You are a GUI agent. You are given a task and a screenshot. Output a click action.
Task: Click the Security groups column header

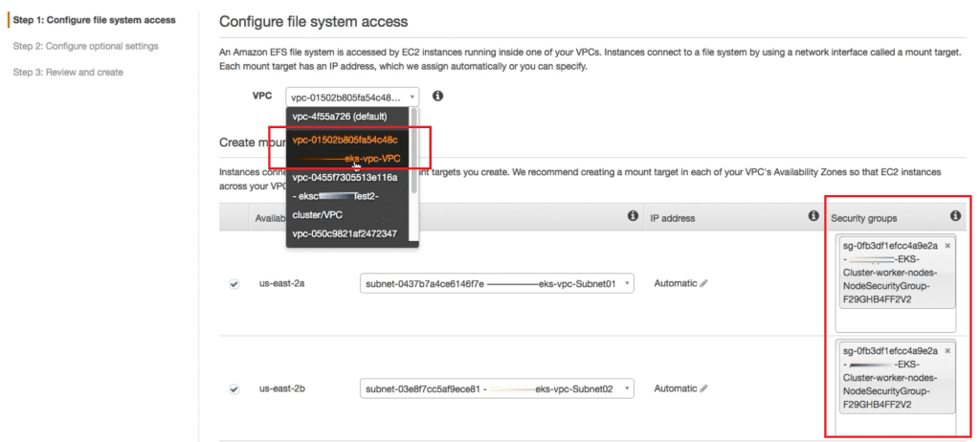pyautogui.click(x=864, y=218)
